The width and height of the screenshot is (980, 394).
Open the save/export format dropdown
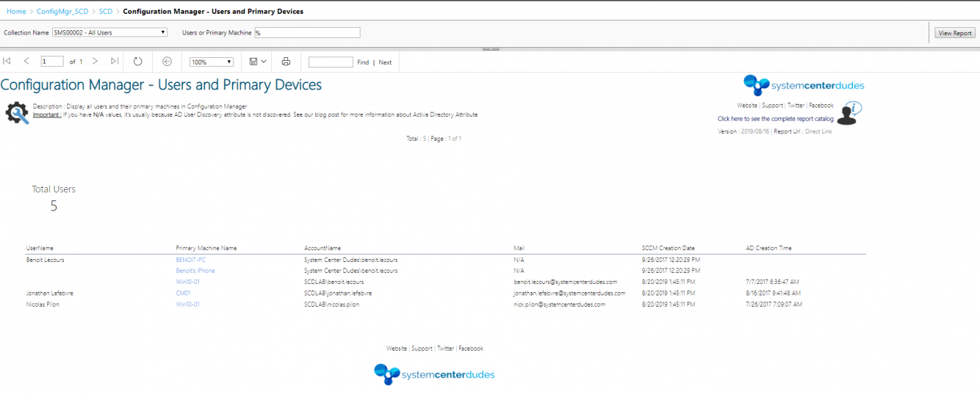pos(258,62)
